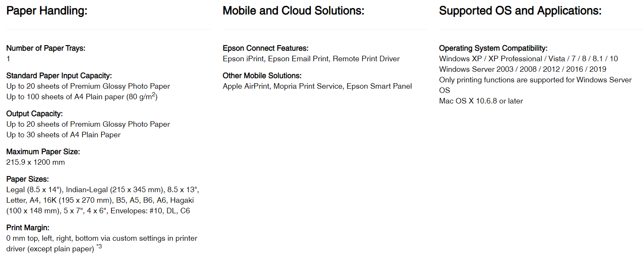644x261 pixels.
Task: Click the Operating System Compatibility label
Action: coord(493,48)
